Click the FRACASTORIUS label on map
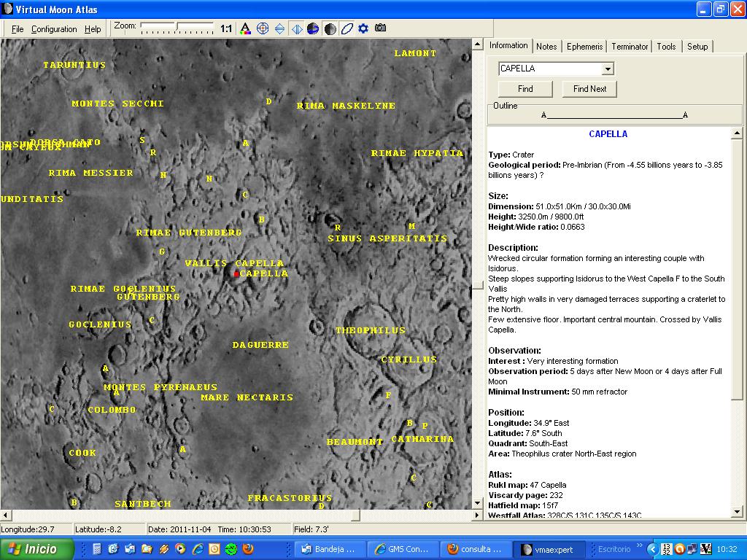 tap(290, 498)
